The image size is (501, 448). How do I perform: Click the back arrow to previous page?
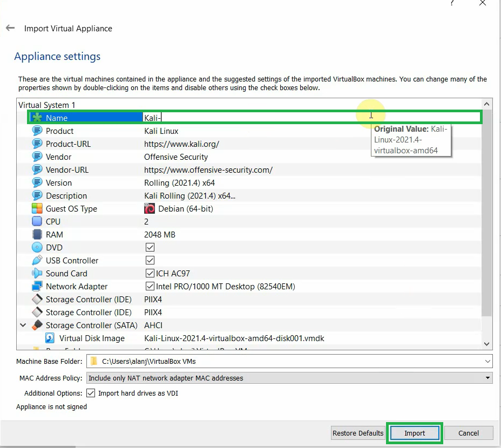click(10, 28)
